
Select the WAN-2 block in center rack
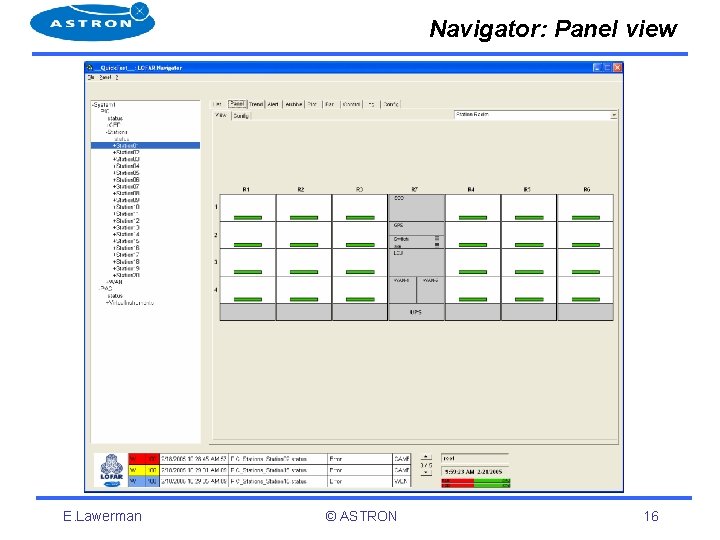[x=431, y=290]
